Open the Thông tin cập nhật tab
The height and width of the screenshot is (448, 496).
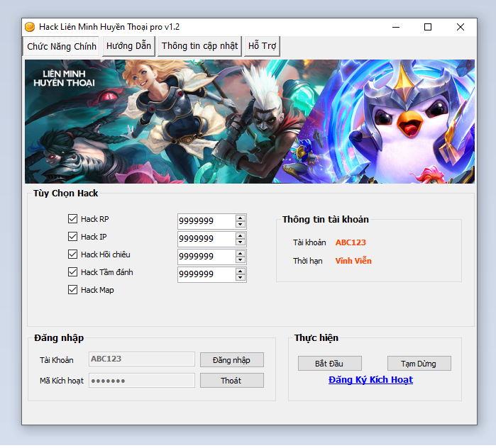click(x=199, y=46)
